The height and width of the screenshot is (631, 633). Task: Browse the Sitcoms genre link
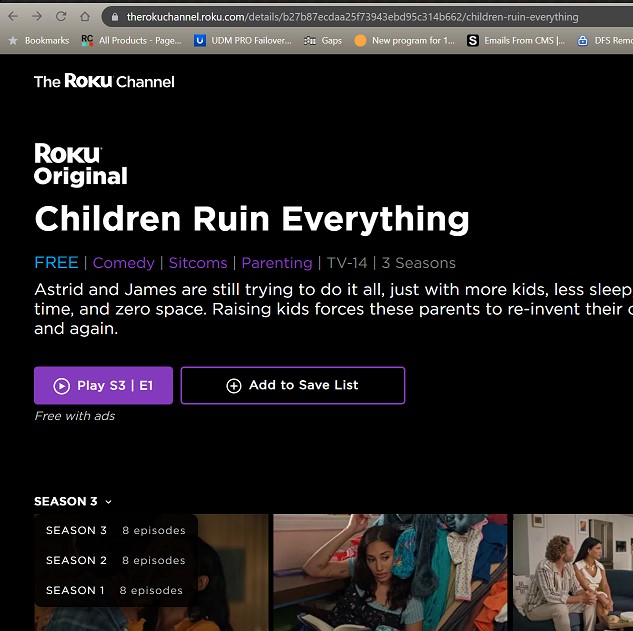(198, 263)
